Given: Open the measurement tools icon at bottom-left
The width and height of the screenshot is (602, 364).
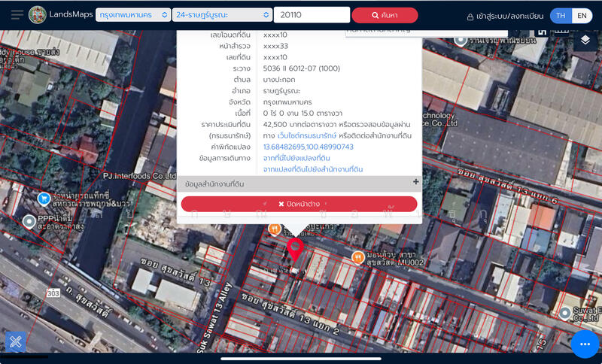Looking at the screenshot, I should [15, 342].
